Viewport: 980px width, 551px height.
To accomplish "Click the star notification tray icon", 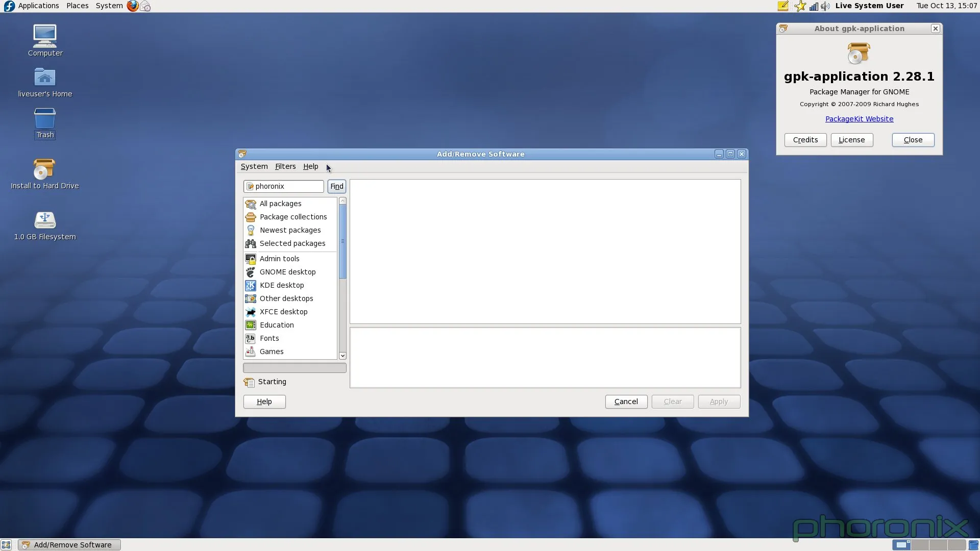I will [x=800, y=6].
